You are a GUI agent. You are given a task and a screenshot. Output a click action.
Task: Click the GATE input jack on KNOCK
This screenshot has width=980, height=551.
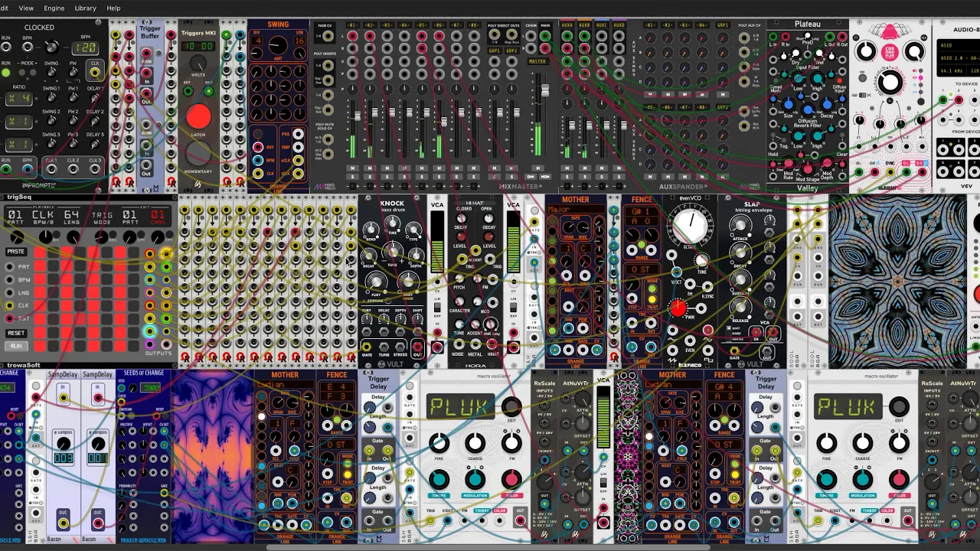pyautogui.click(x=367, y=346)
